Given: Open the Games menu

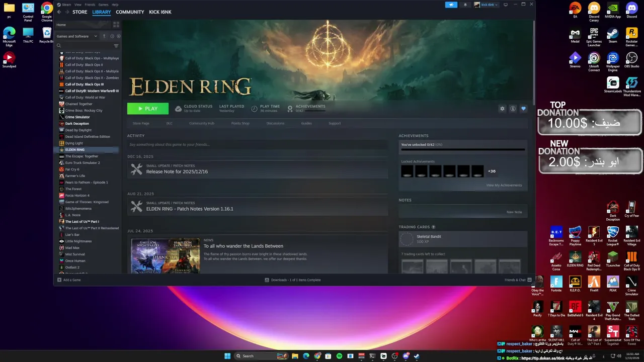Looking at the screenshot, I should 103,5.
